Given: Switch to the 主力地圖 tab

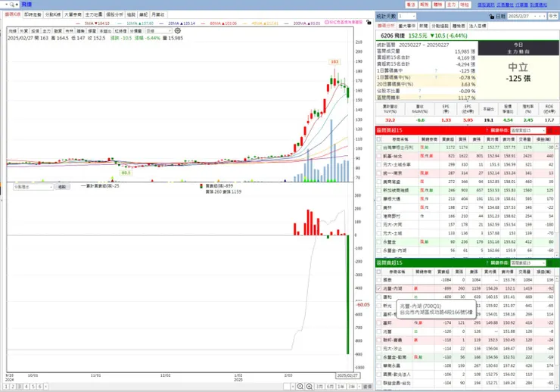Looking at the screenshot, I should click(94, 14).
